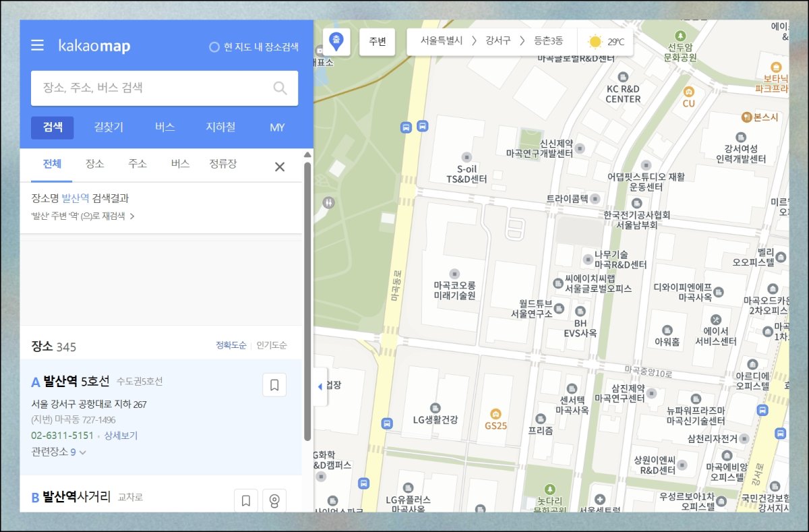Screen dimensions: 809x532
Task: Close the search results with the X
Action: pyautogui.click(x=280, y=167)
